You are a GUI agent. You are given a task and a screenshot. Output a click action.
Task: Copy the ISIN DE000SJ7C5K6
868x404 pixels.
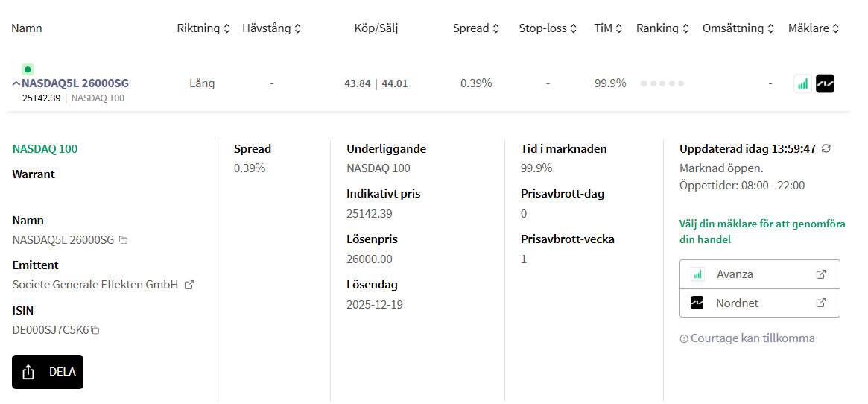click(x=95, y=330)
